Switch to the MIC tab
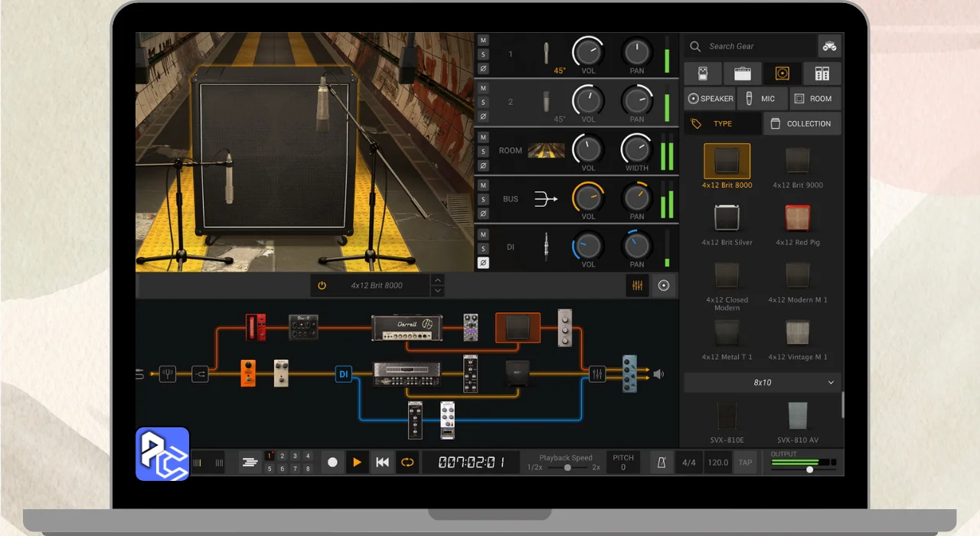This screenshot has width=980, height=536. 761,99
